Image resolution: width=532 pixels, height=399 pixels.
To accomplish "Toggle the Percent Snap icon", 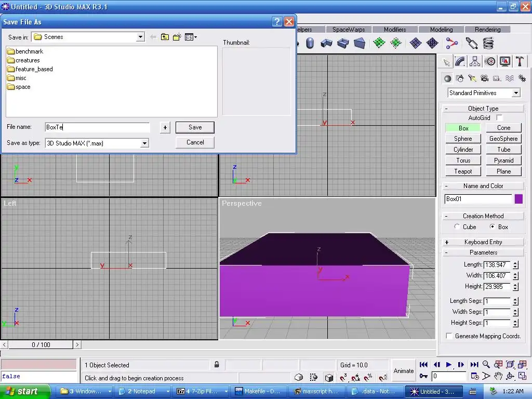I will [x=368, y=377].
